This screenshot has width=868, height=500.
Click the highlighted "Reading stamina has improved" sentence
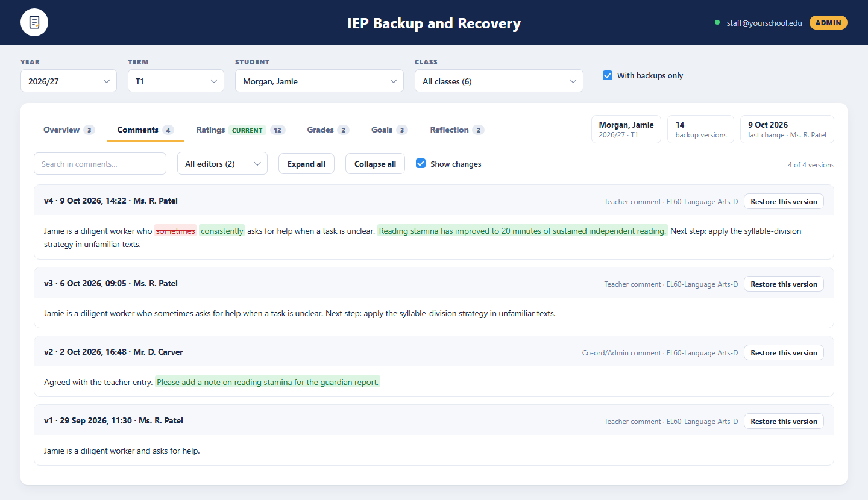click(x=523, y=231)
